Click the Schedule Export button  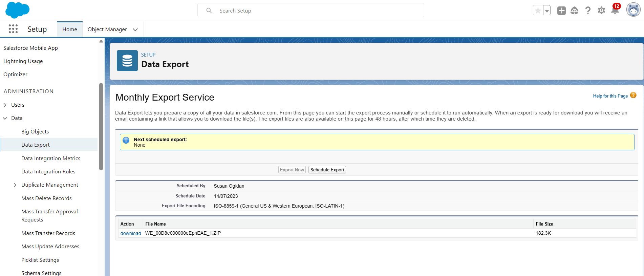327,170
